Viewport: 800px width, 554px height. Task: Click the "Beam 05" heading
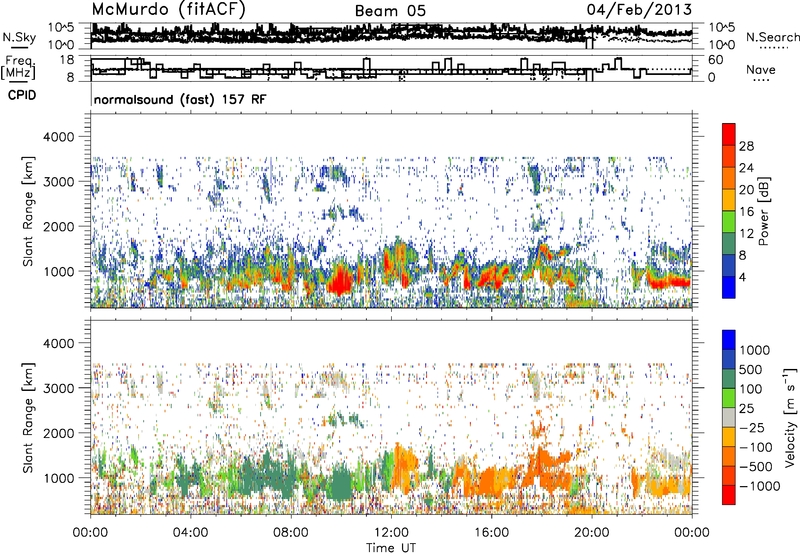point(390,11)
